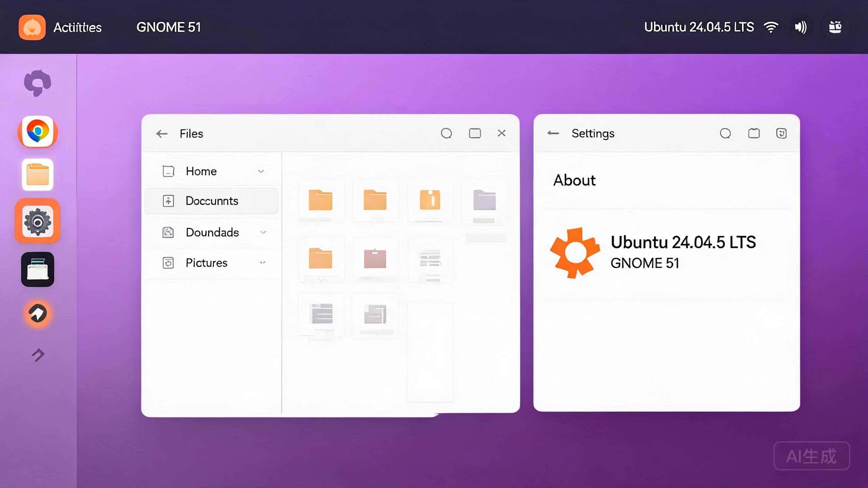Go back in the Settings window
The image size is (868, 488).
[553, 133]
